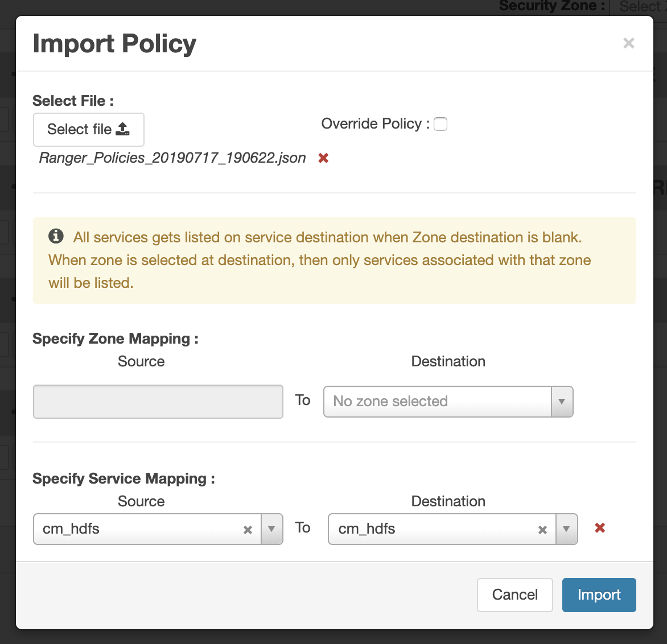Remove the selected Ranger_Policies JSON file
This screenshot has width=667, height=644.
pos(323,158)
